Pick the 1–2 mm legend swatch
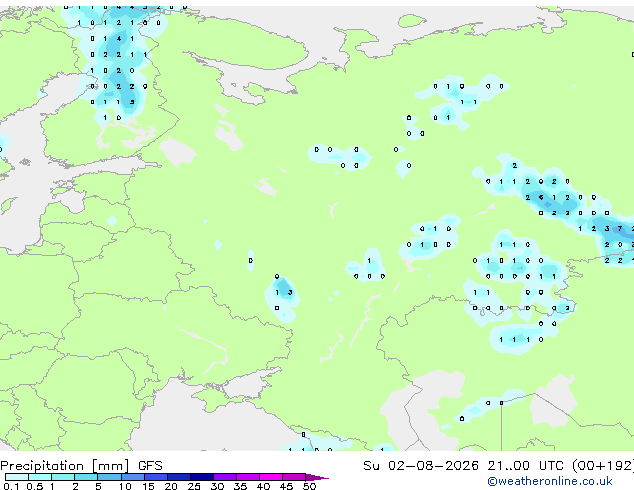The height and width of the screenshot is (490, 634). (63, 477)
